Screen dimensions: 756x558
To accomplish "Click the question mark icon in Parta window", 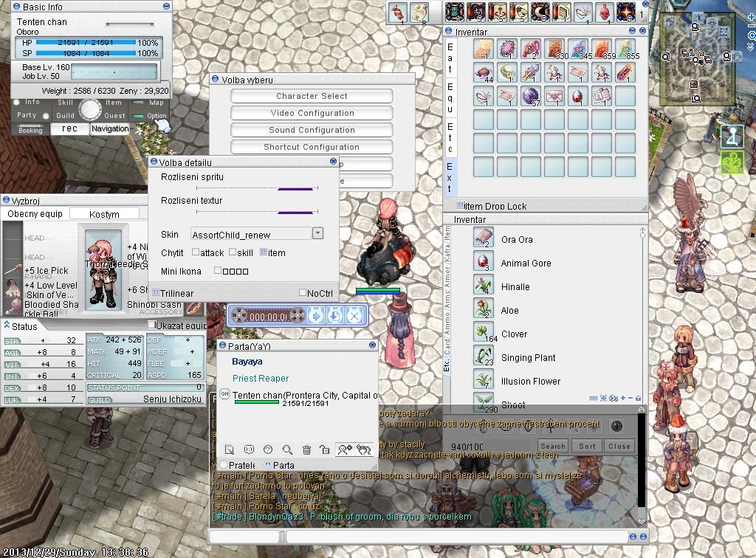I will [x=268, y=449].
